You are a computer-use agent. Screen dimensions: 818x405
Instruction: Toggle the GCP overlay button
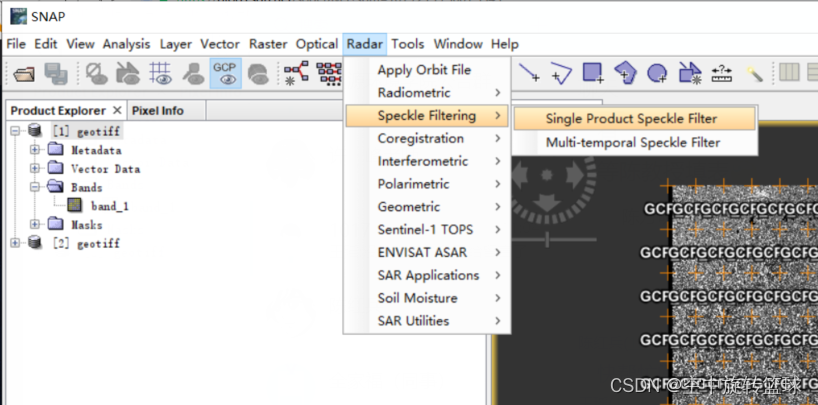(225, 74)
